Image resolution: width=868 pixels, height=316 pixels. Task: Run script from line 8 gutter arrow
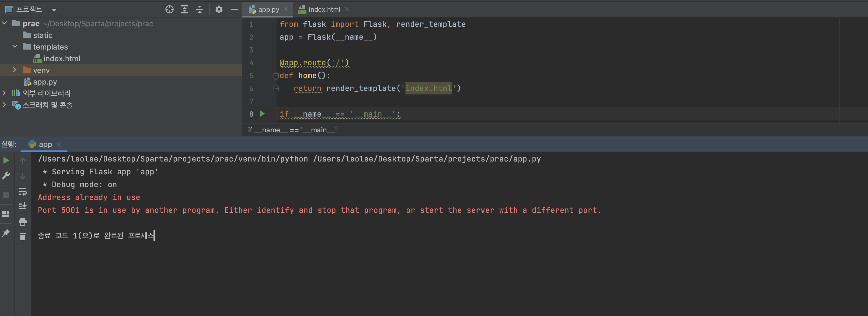262,114
